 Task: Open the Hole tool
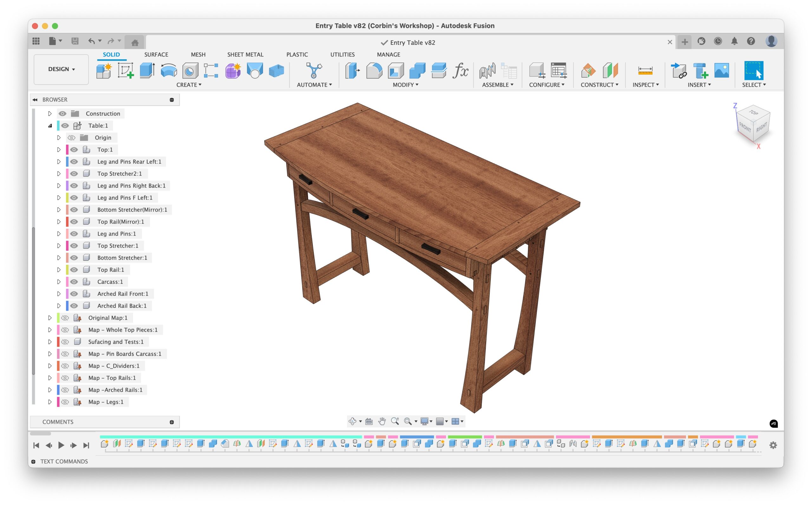[x=190, y=71]
